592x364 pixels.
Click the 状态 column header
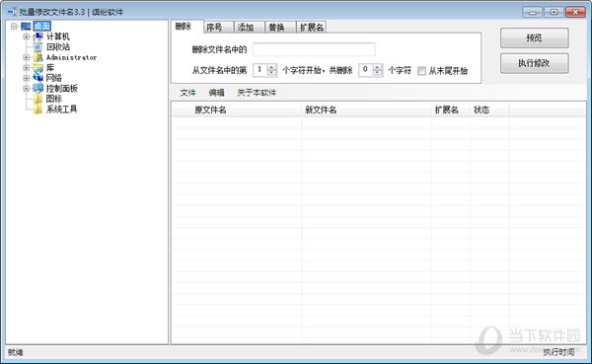click(x=489, y=109)
